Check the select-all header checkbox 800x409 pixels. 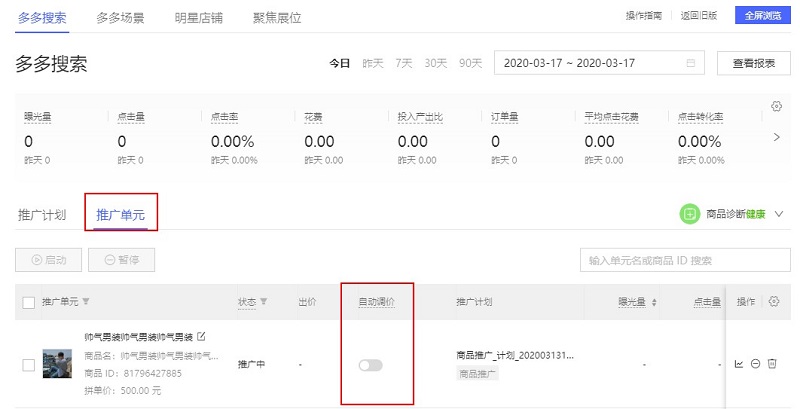(29, 302)
